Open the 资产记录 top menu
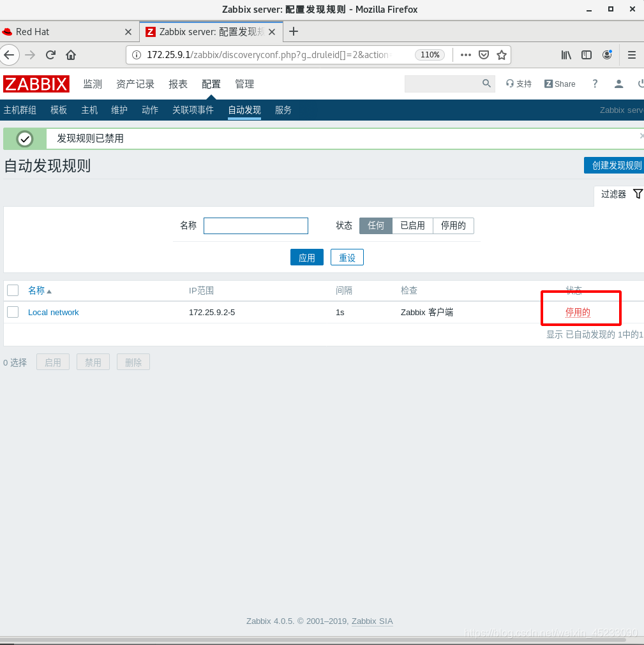This screenshot has height=645, width=644. click(x=135, y=84)
